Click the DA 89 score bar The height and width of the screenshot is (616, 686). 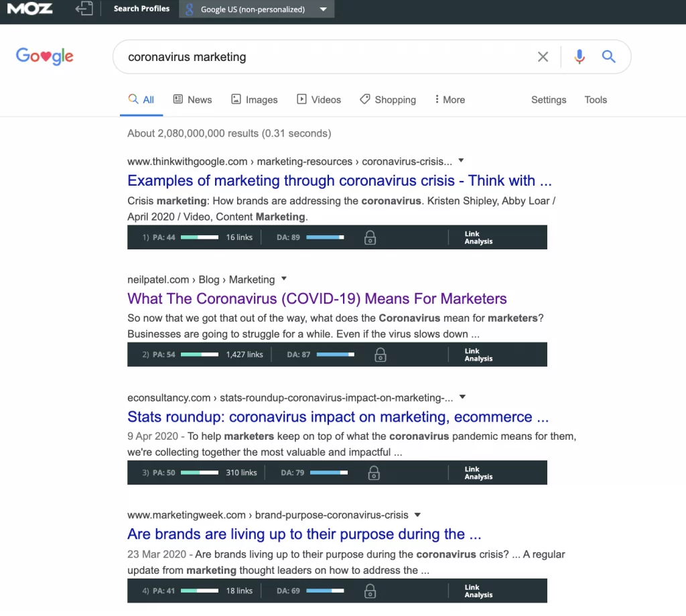pyautogui.click(x=324, y=237)
